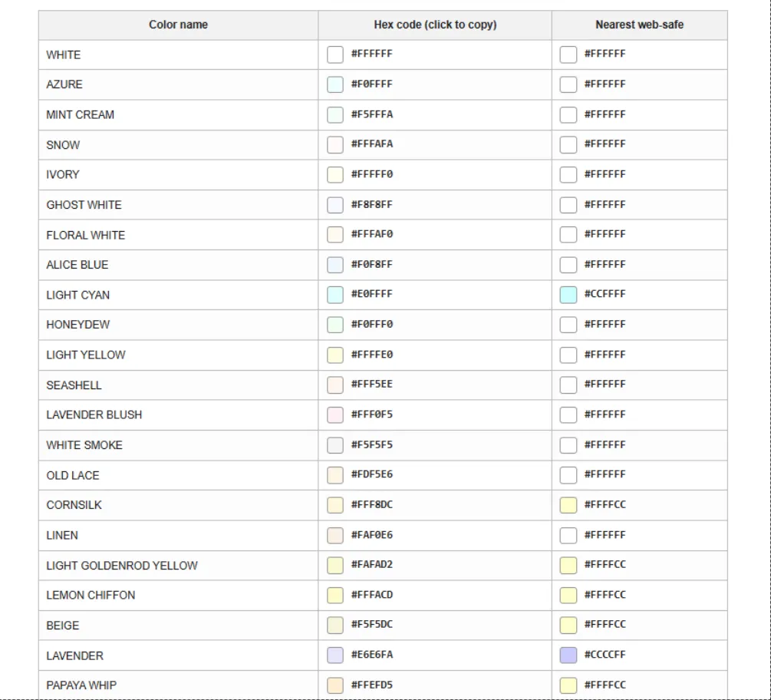Click the #F0FFFF hex code text
The height and width of the screenshot is (700, 771).
click(372, 84)
